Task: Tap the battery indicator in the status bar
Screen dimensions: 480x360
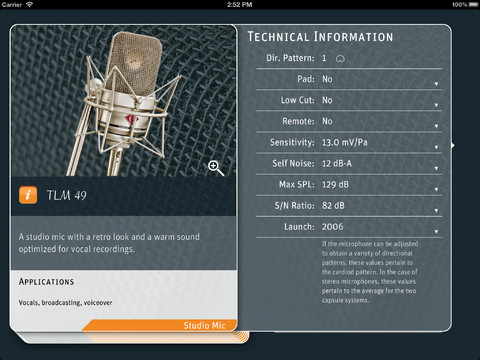Action: (x=474, y=5)
